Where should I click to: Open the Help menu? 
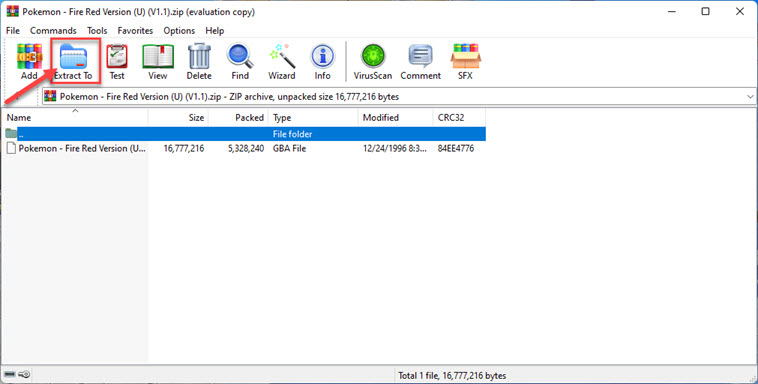[215, 30]
